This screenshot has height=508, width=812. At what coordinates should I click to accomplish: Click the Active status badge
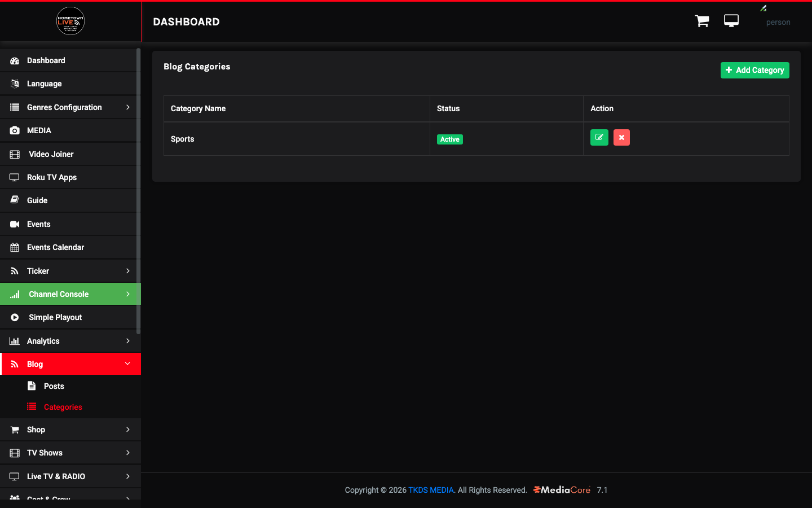coord(449,139)
